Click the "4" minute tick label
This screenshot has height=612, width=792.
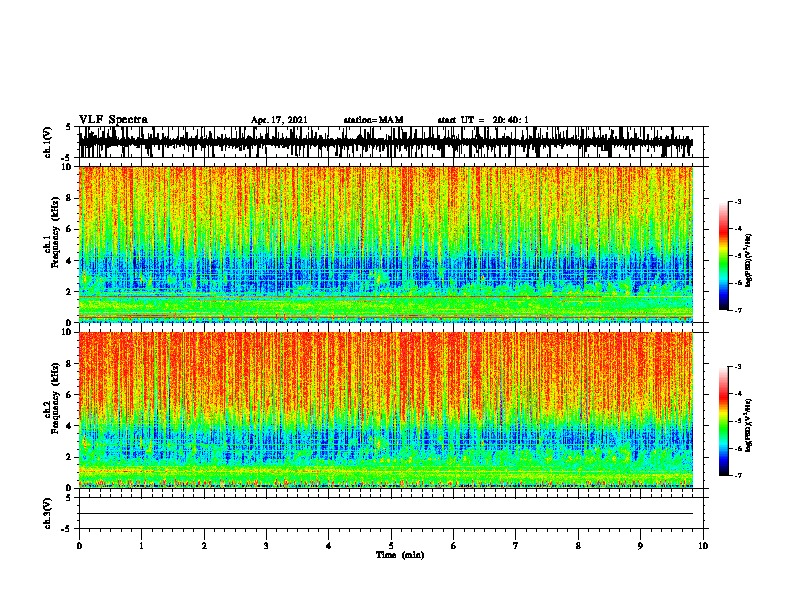(329, 546)
